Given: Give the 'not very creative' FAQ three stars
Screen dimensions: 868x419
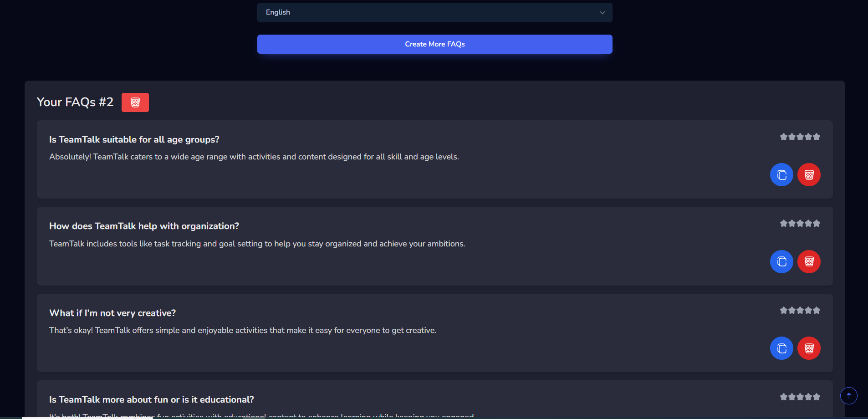Looking at the screenshot, I should pyautogui.click(x=800, y=310).
